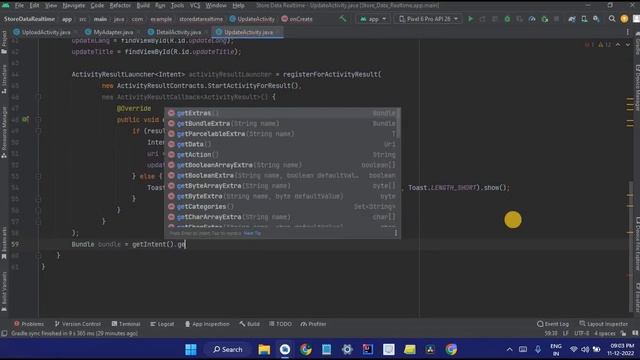The height and width of the screenshot is (360, 640).
Task: Go to previous highlighted error arrow
Action: (618, 44)
